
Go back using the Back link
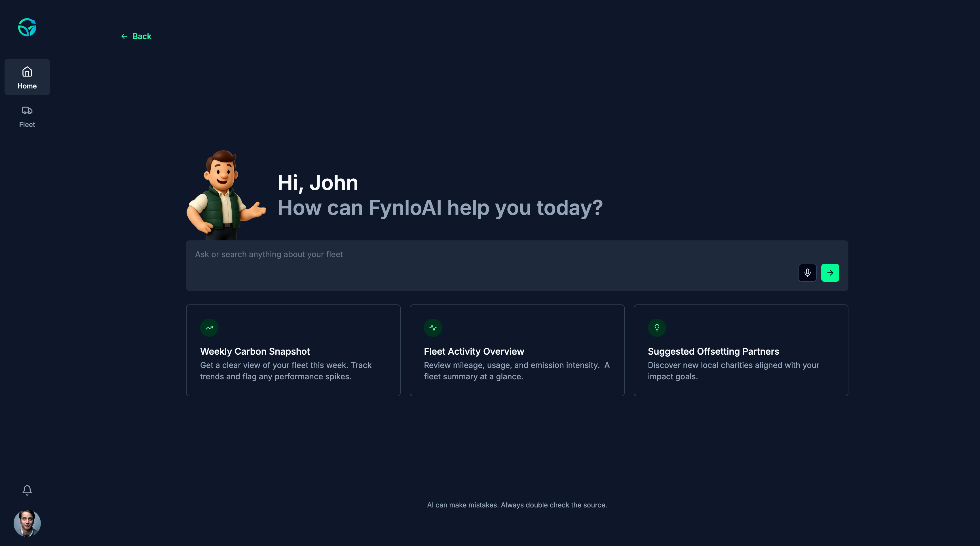click(x=136, y=36)
